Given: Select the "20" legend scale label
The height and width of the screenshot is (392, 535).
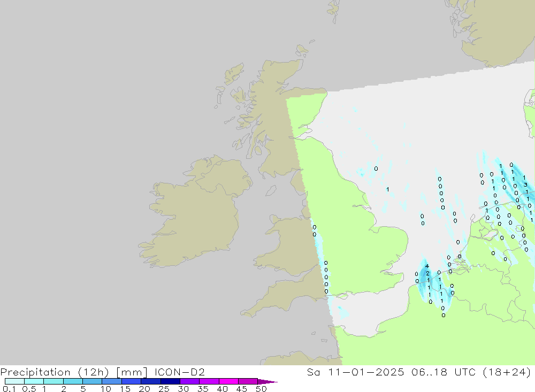Looking at the screenshot, I should [x=144, y=389].
